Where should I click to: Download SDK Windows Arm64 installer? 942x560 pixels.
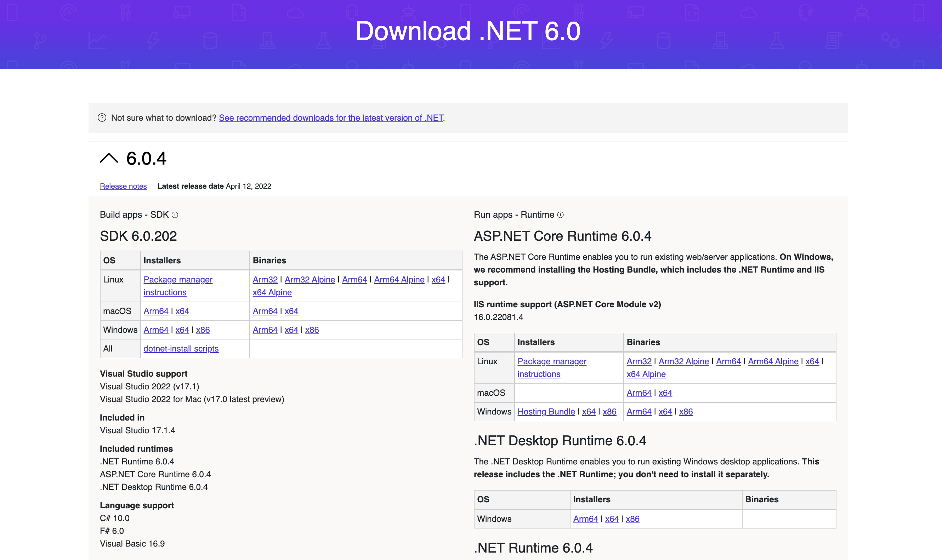[x=156, y=330]
